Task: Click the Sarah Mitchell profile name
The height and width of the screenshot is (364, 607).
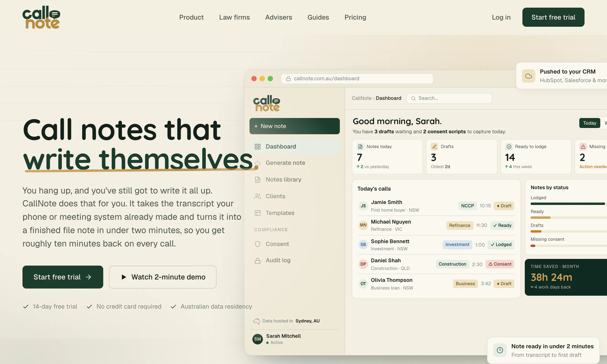Action: 283,336
